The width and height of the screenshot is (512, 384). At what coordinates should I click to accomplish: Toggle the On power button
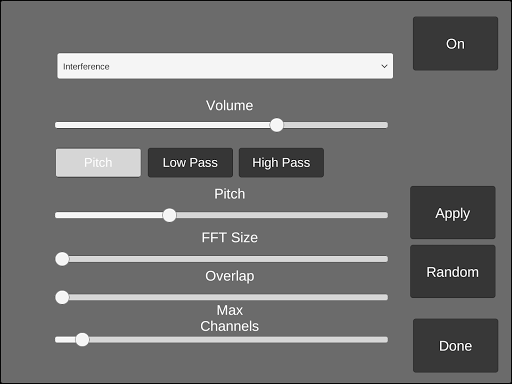pos(455,44)
